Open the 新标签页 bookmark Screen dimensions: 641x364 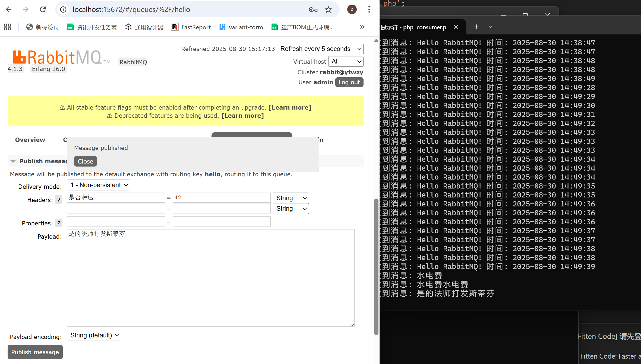pyautogui.click(x=43, y=27)
